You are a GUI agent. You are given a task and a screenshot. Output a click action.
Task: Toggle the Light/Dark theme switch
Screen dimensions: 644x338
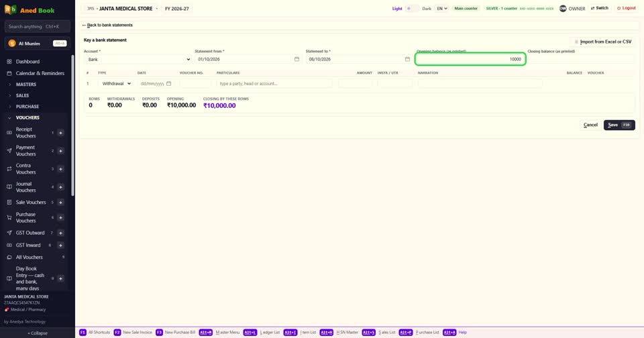click(x=412, y=9)
